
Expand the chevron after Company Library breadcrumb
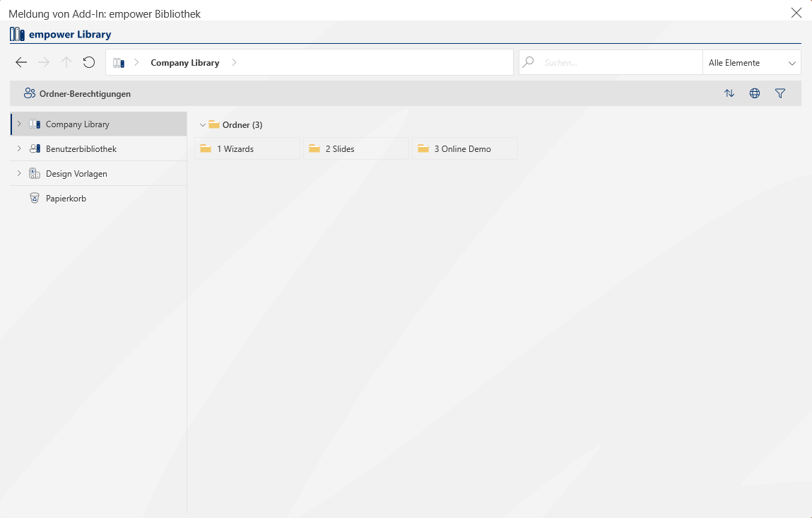[x=234, y=63]
